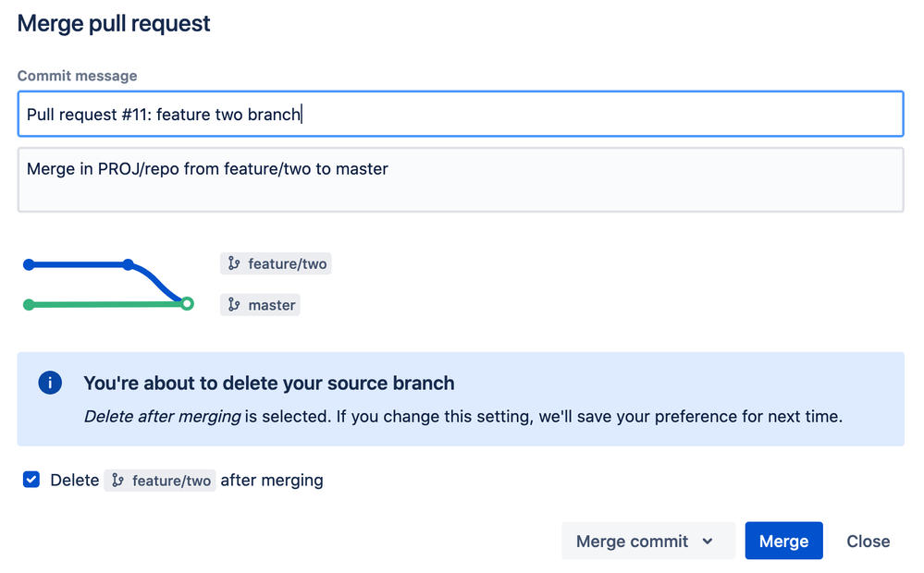
Task: Click the first blue feature branch node
Action: [x=29, y=264]
